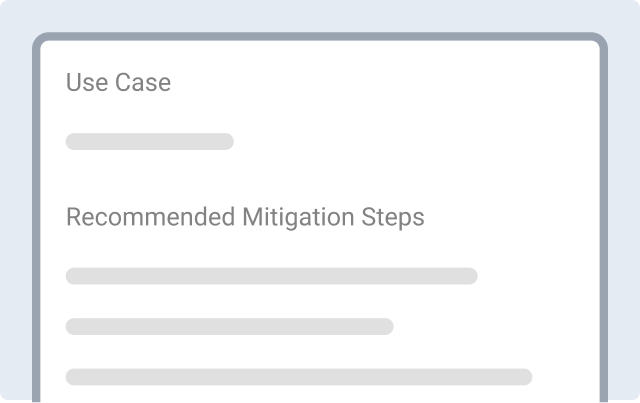Click the word "Use" in the heading
The image size is (640, 403).
tap(87, 82)
